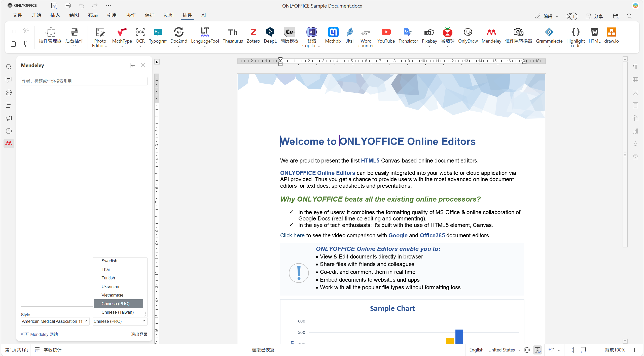This screenshot has height=356, width=644.
Task: Toggle nonprinting characters paragraph mark
Action: coord(635,67)
